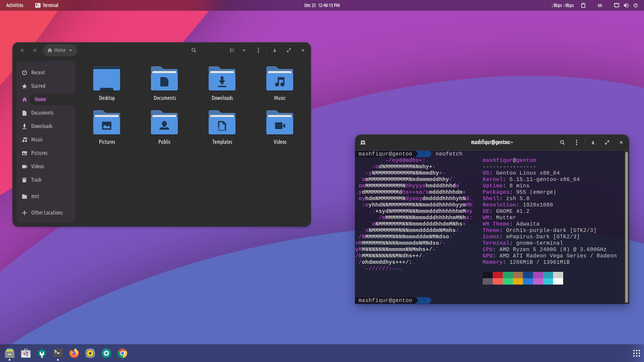
Task: Open the view options dropdown arrow
Action: point(244,50)
